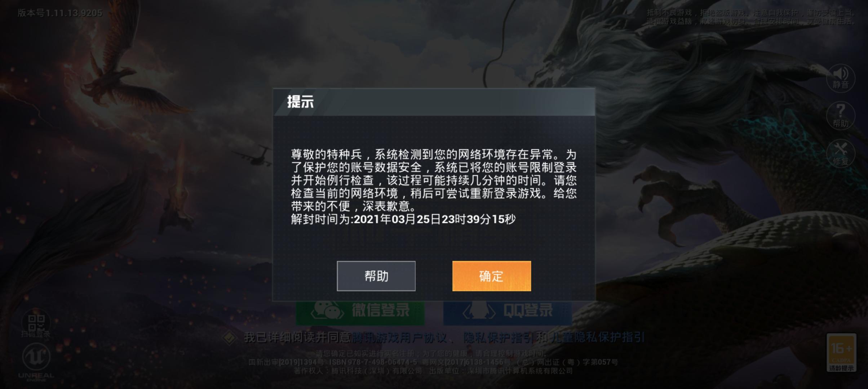Log in with the blue QQ登录 button
This screenshot has height=389, width=868.
(x=508, y=310)
